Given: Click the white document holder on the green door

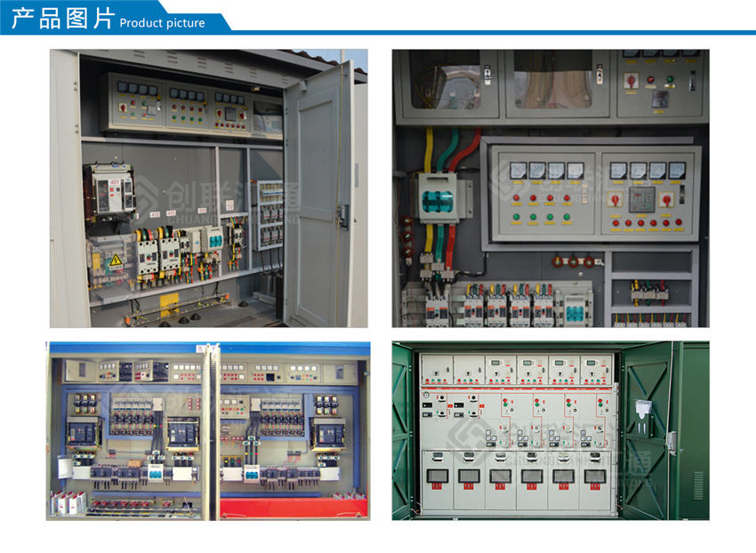Looking at the screenshot, I should click(x=643, y=410).
